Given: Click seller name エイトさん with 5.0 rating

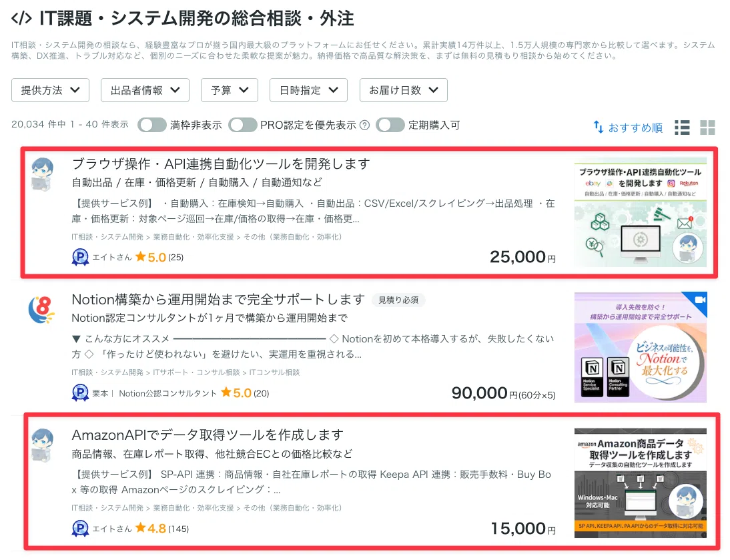Looking at the screenshot, I should click(111, 257).
